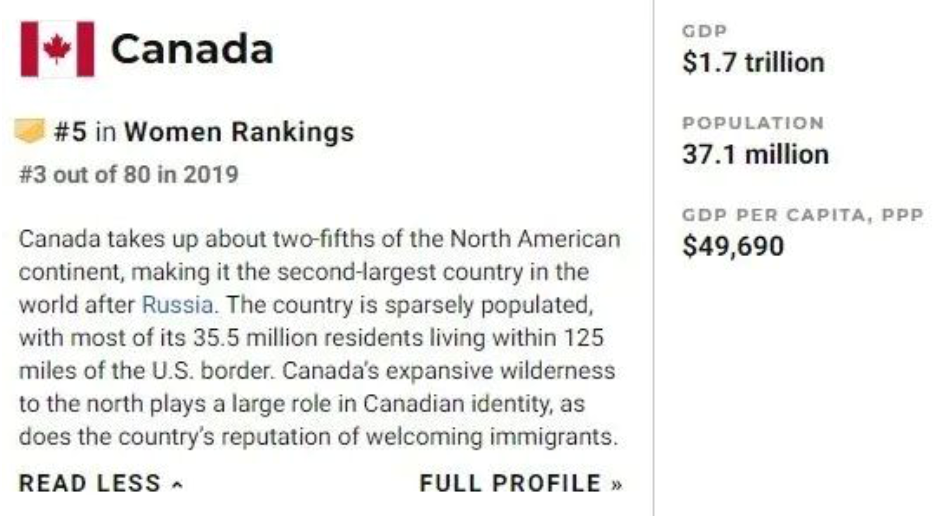Click the READ LESS caret arrow

177,485
